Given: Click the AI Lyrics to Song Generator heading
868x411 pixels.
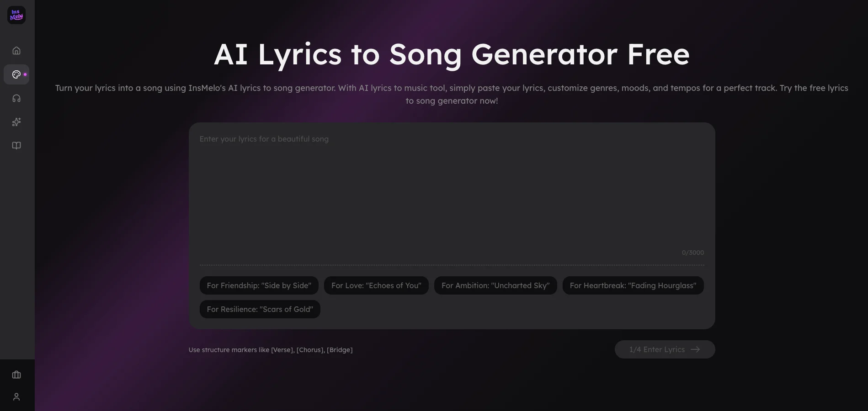Looking at the screenshot, I should click(x=452, y=54).
